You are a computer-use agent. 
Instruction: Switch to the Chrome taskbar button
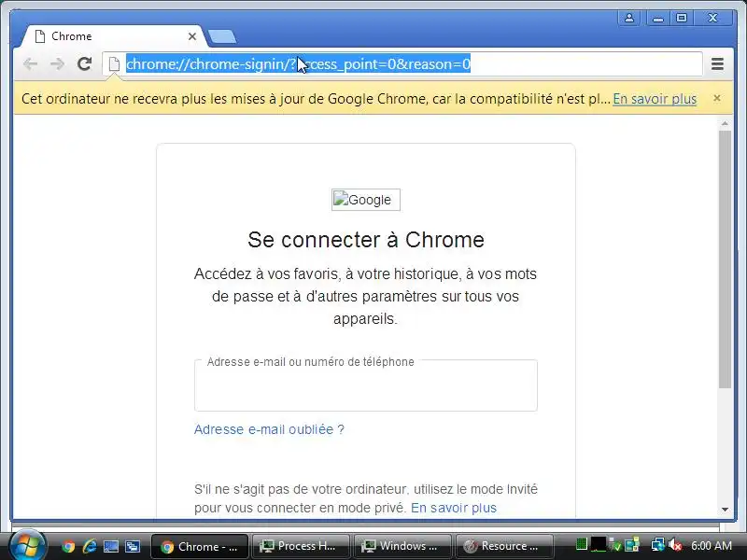click(200, 546)
